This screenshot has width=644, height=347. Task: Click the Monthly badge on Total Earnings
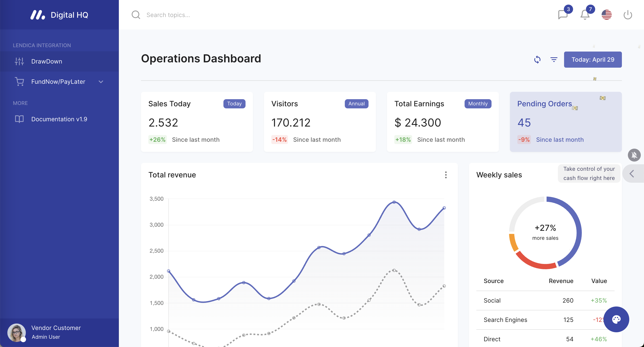click(x=477, y=104)
